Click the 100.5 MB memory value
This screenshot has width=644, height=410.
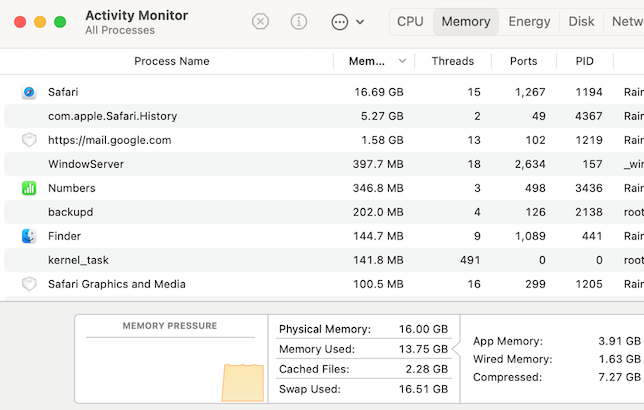(378, 284)
